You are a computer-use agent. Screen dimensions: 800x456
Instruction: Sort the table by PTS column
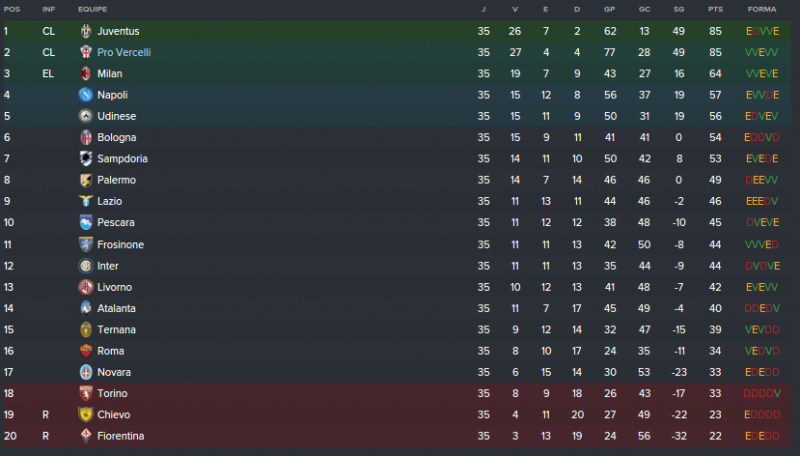(x=714, y=8)
